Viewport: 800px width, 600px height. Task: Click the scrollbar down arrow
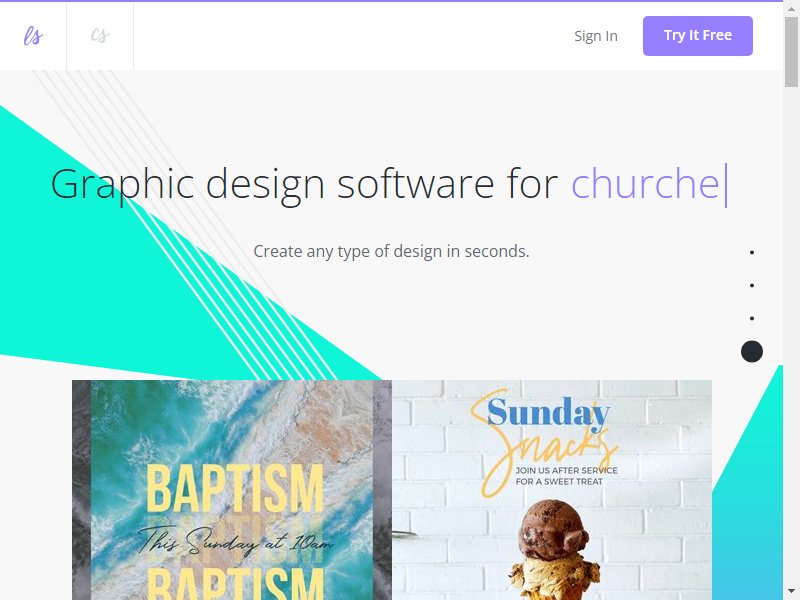click(791, 595)
